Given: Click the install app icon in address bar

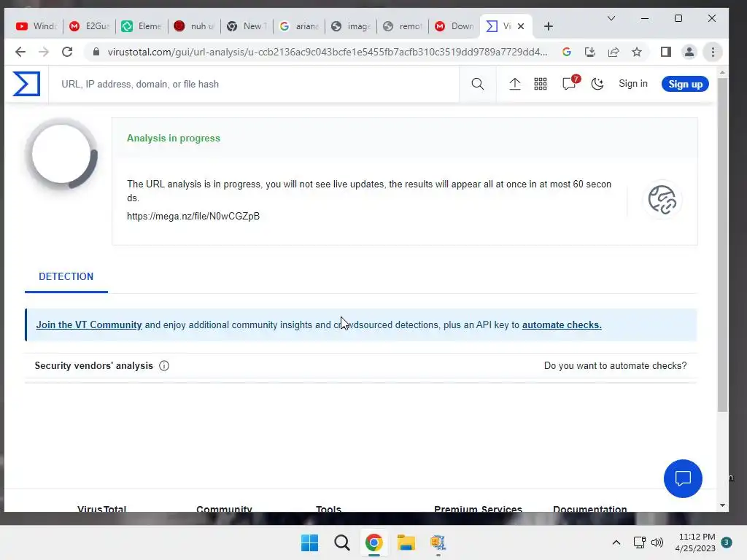Looking at the screenshot, I should tap(589, 52).
